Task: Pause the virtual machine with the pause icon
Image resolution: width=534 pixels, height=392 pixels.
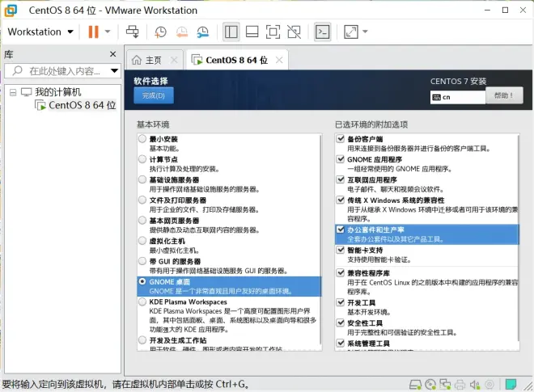Action: 93,32
